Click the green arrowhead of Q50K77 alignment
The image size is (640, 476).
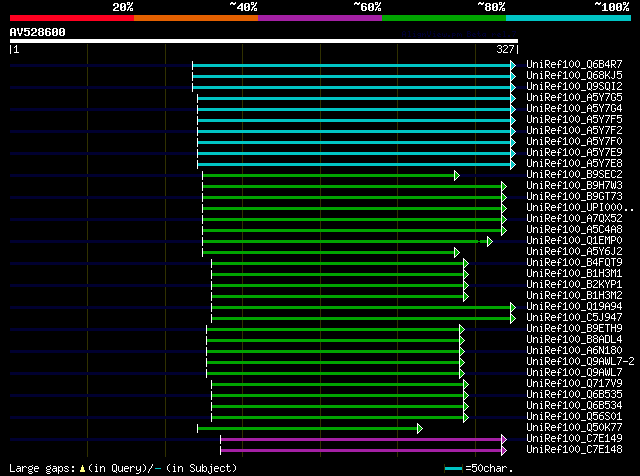click(x=420, y=429)
